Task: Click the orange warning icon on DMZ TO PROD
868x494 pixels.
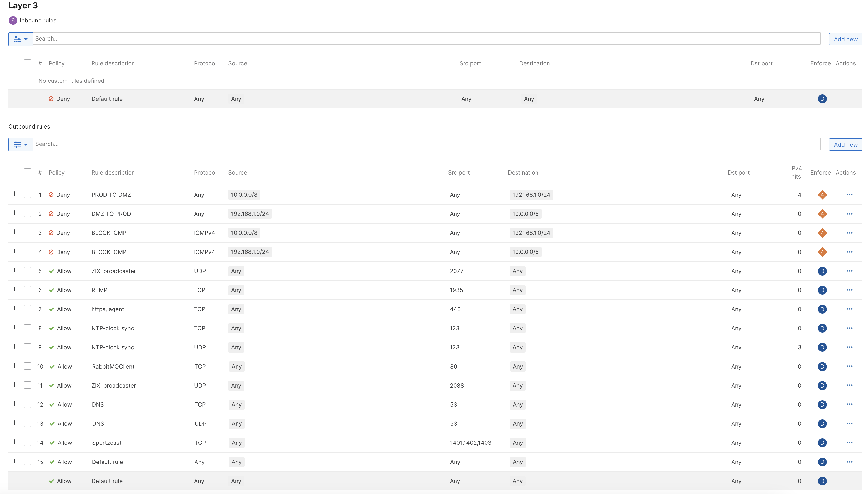Action: coord(823,214)
